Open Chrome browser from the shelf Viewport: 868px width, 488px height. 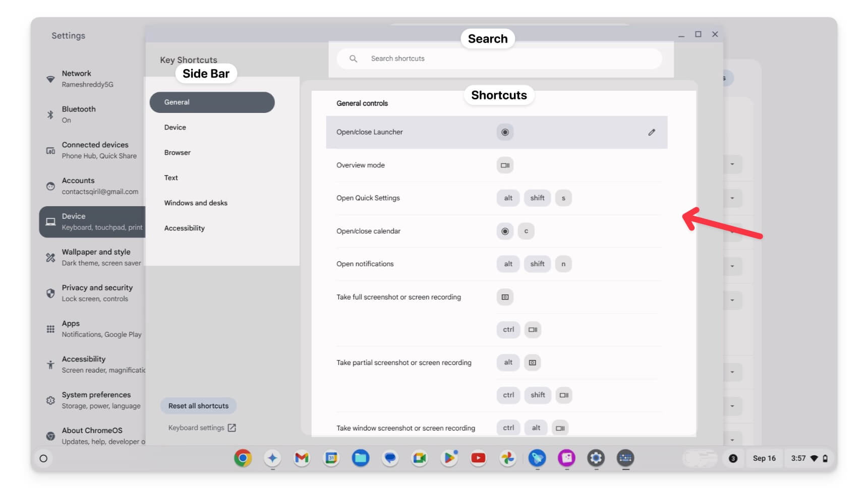pos(243,458)
